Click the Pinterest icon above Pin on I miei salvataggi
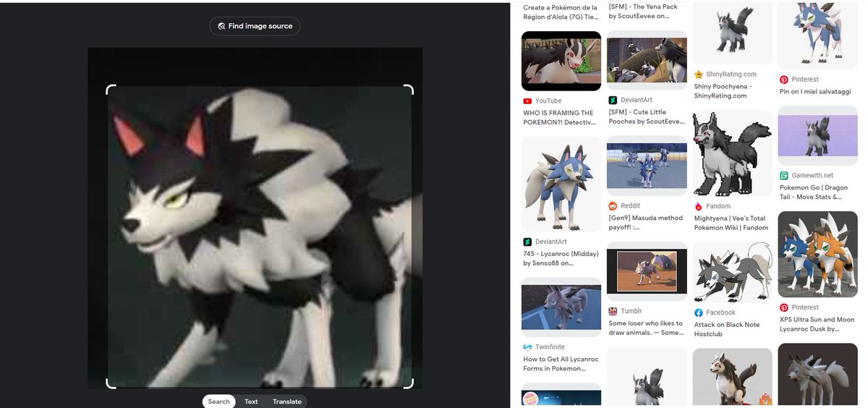868x408 pixels. pyautogui.click(x=784, y=80)
